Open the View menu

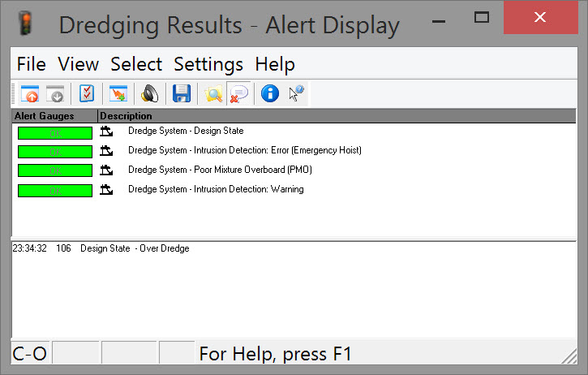79,64
